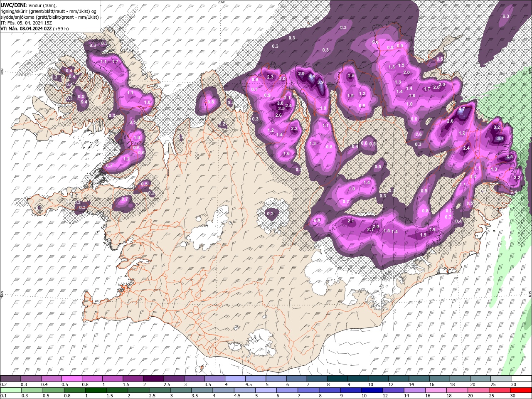The height and width of the screenshot is (399, 532).
Task: Select the 'VT: Mán. 08.04.2024 02Z' valid time
Action: point(26,29)
